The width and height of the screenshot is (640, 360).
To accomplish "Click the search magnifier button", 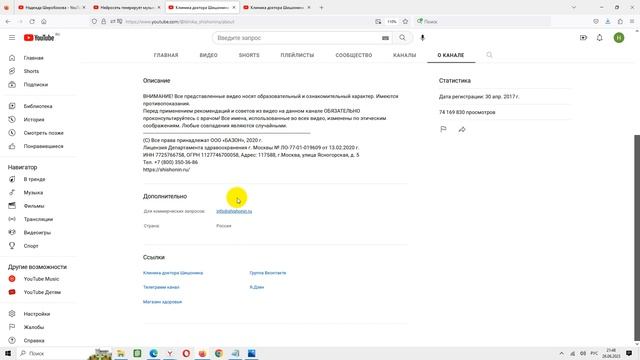I will (x=402, y=38).
